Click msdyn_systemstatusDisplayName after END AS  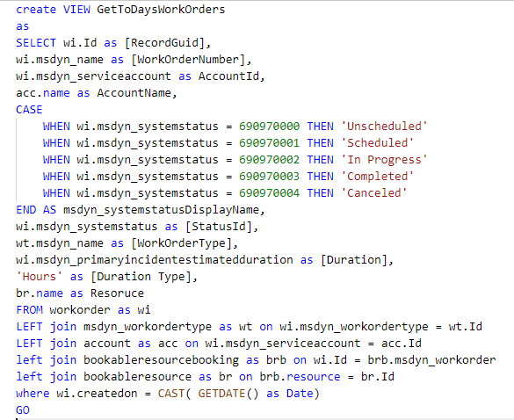pos(161,210)
